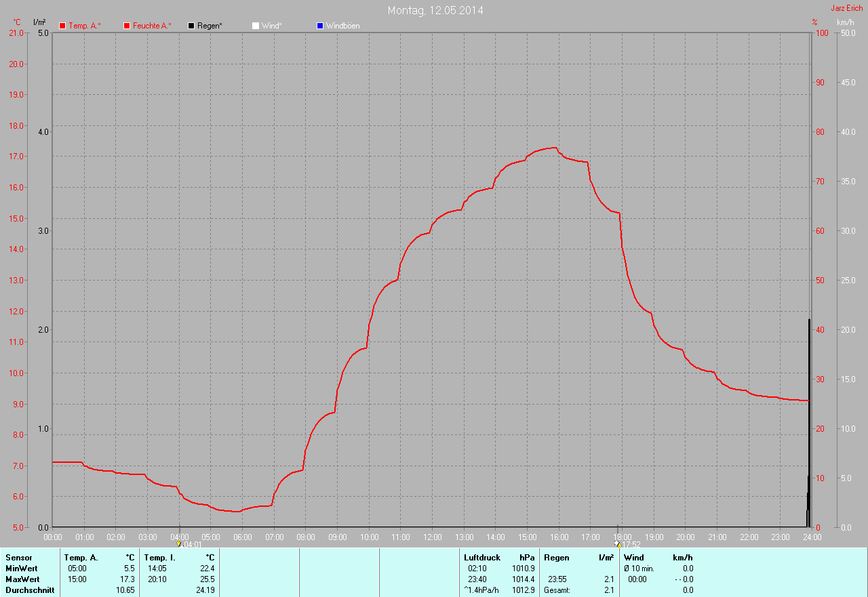The width and height of the screenshot is (868, 597).
Task: Select the Ø 10 min. wind label
Action: coord(639,569)
